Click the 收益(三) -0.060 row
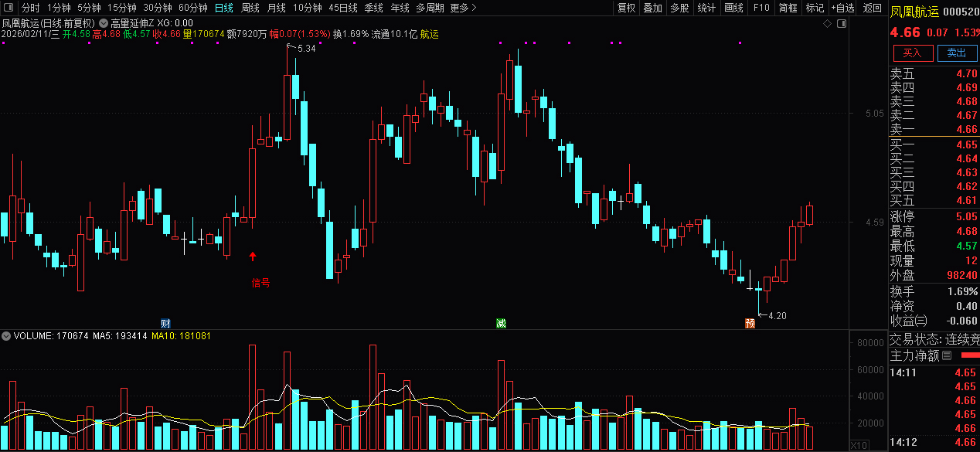The width and height of the screenshot is (980, 452). pyautogui.click(x=934, y=321)
